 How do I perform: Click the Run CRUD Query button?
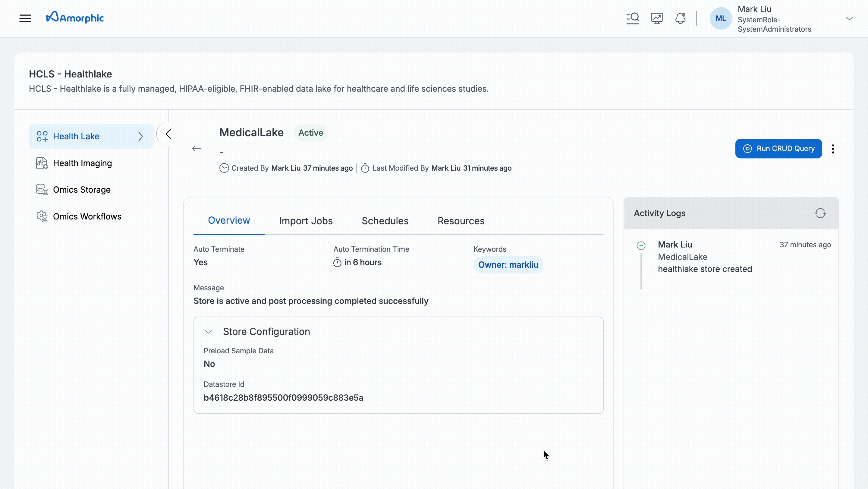779,148
